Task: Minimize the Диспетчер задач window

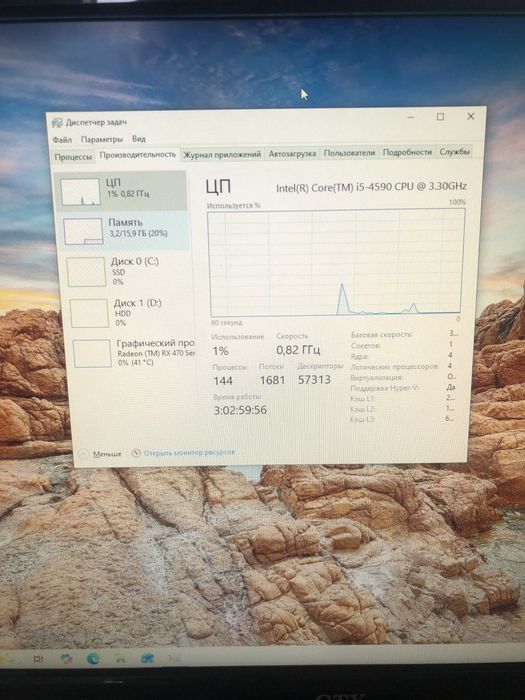Action: click(411, 117)
